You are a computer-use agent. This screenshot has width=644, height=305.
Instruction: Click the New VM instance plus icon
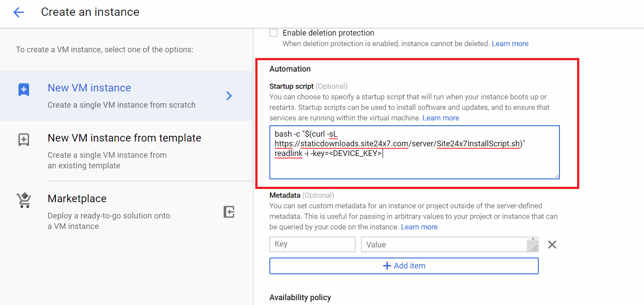coord(24,90)
